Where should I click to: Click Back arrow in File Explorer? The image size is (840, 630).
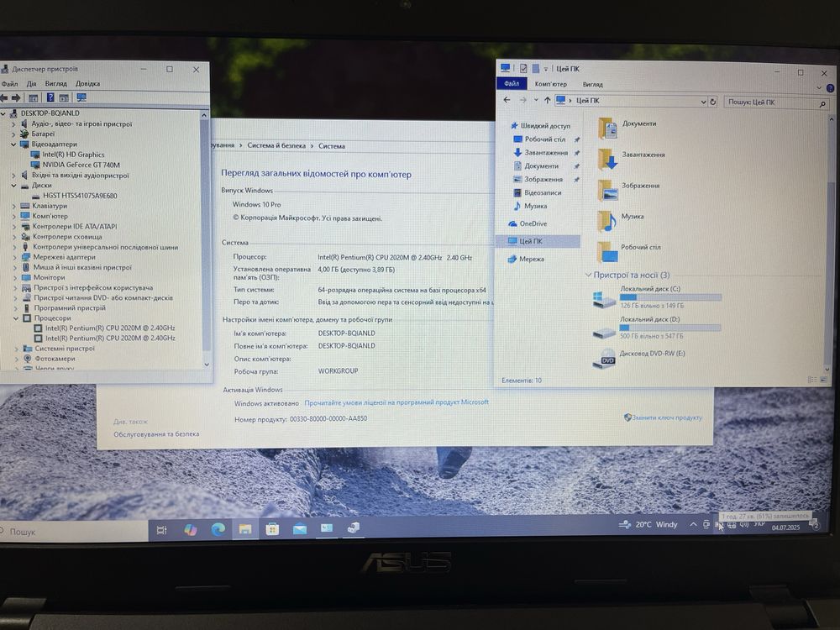(507, 100)
